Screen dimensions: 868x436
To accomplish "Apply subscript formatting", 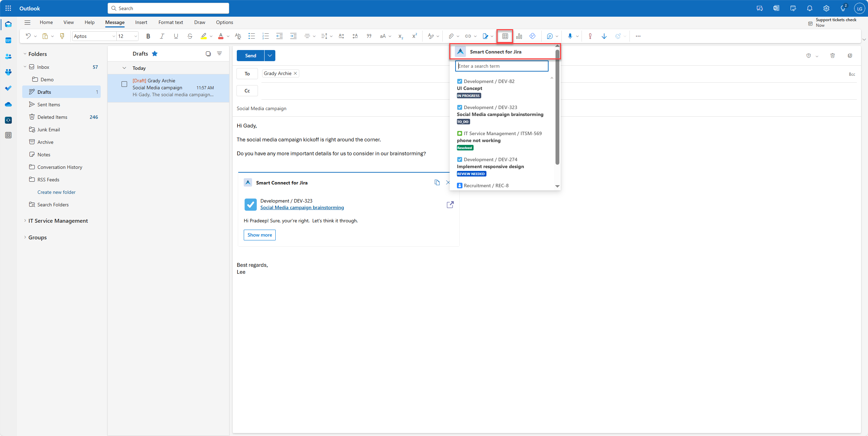I will pos(401,36).
